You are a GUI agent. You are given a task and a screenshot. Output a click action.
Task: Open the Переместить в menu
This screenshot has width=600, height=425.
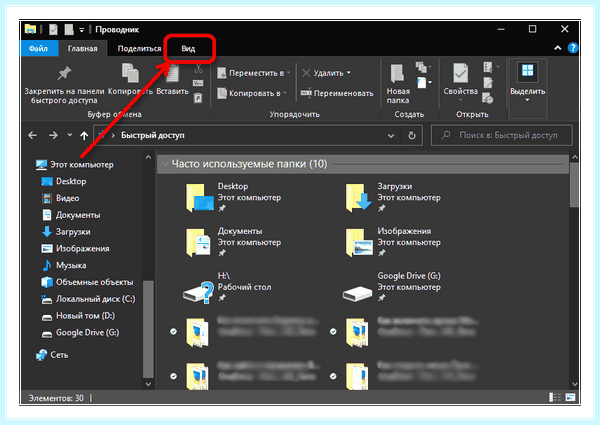(x=254, y=73)
